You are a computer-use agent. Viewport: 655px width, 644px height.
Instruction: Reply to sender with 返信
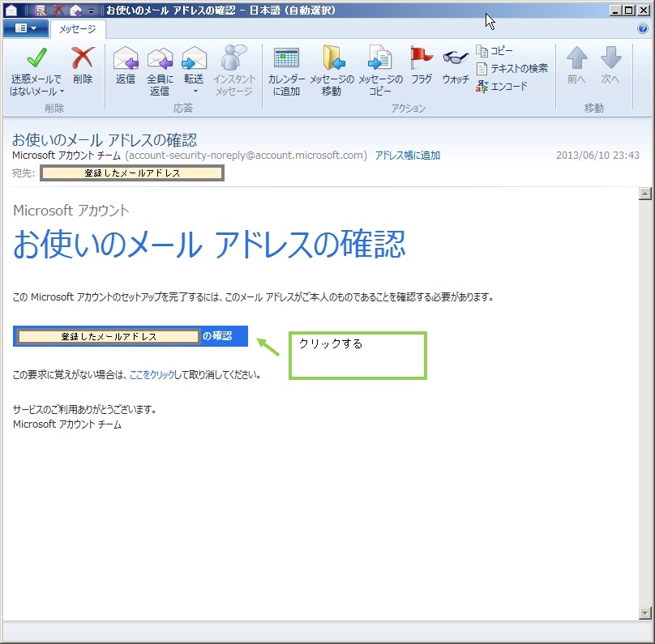pyautogui.click(x=126, y=66)
